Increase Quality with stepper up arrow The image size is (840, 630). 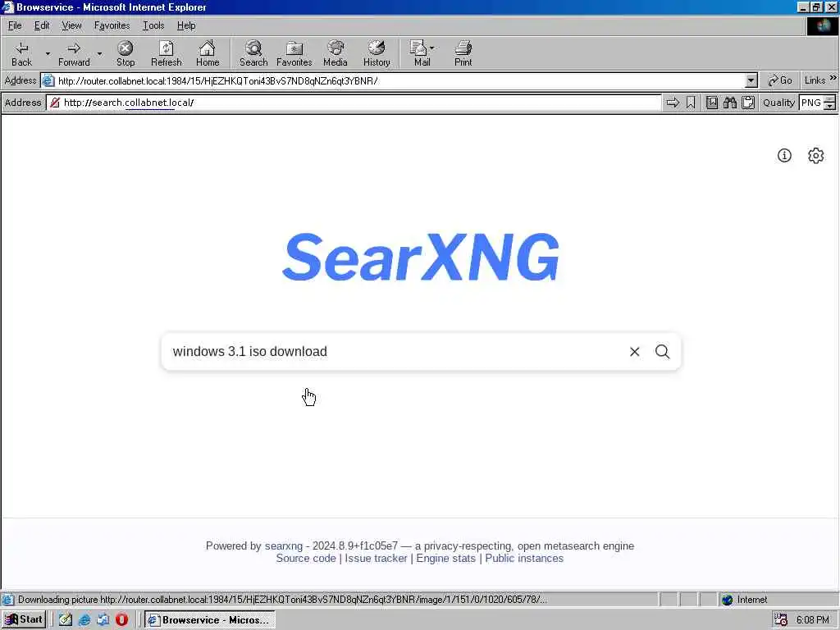(x=830, y=99)
